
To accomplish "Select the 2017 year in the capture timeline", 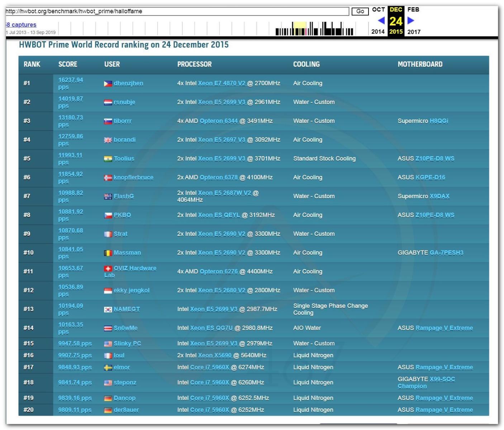I will click(x=414, y=32).
